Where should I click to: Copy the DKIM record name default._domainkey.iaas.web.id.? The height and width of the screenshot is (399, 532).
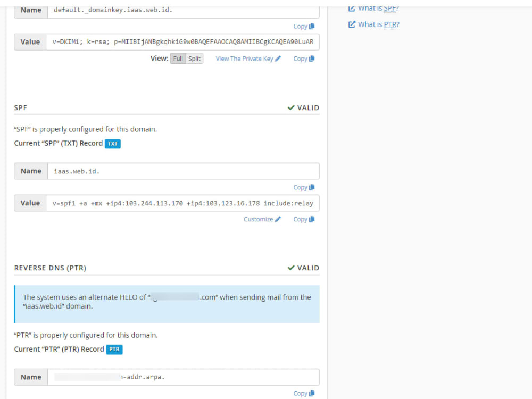click(x=304, y=26)
